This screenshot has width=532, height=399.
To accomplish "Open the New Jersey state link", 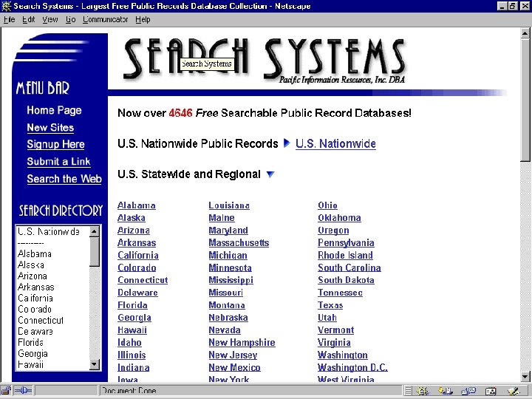I will (x=233, y=355).
